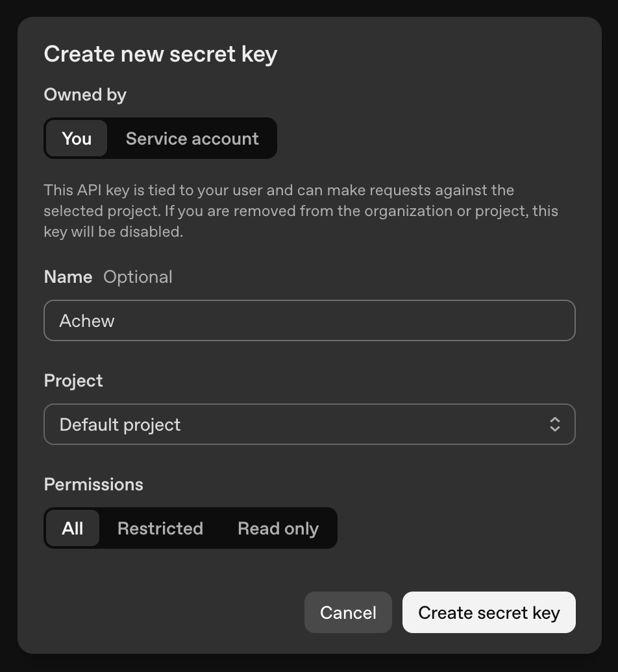The width and height of the screenshot is (618, 672).
Task: Click the "Permissions" label
Action: 93,485
